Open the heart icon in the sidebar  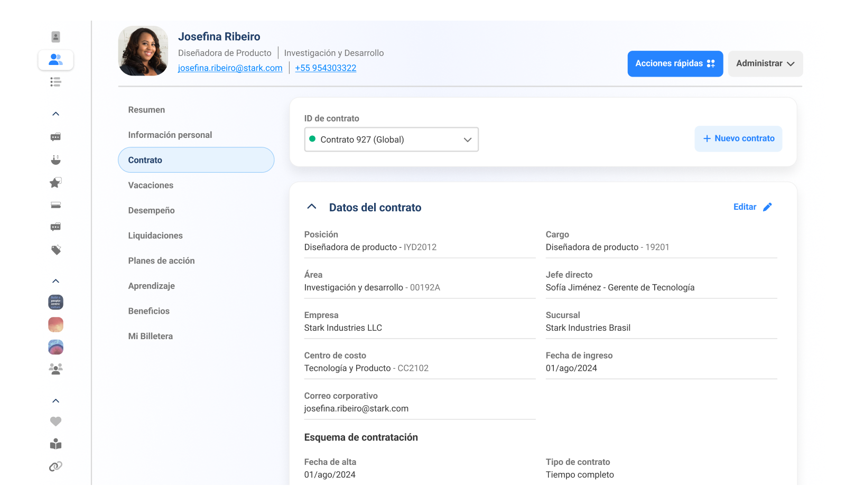55,422
